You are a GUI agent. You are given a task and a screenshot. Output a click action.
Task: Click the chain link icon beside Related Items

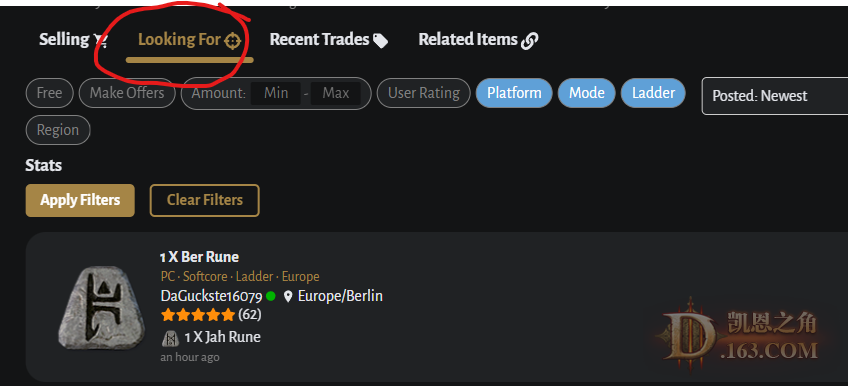click(x=529, y=41)
